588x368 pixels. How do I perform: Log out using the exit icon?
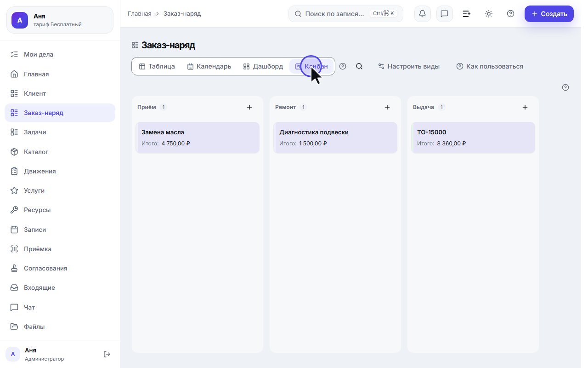(107, 354)
